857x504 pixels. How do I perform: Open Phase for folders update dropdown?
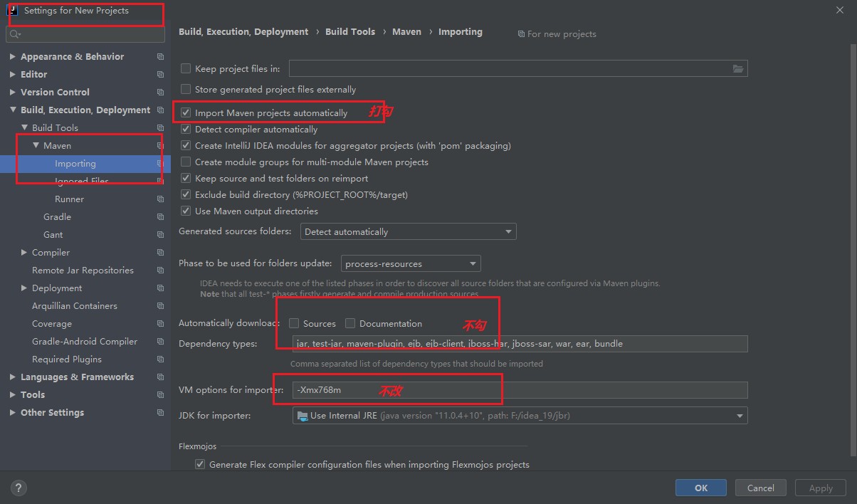click(411, 263)
